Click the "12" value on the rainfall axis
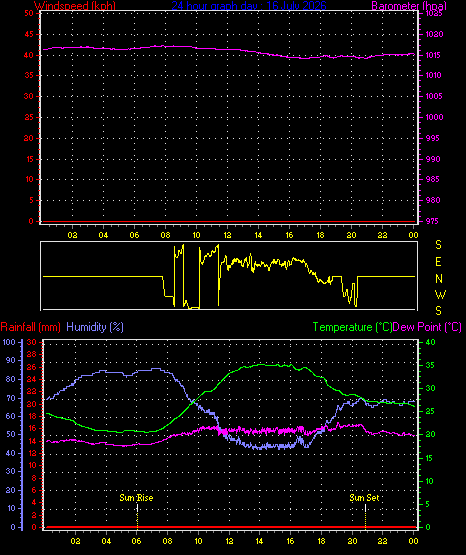This screenshot has height=555, width=466. tap(32, 453)
